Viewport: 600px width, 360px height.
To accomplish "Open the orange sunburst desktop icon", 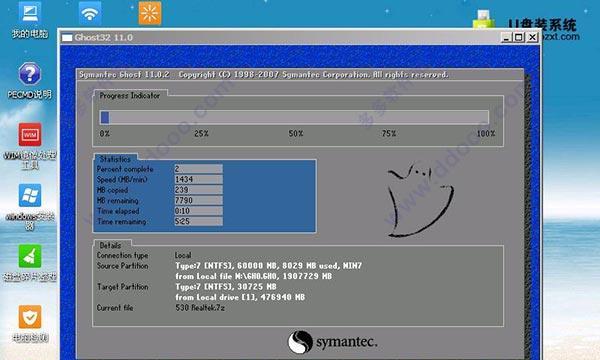I will pos(150,13).
